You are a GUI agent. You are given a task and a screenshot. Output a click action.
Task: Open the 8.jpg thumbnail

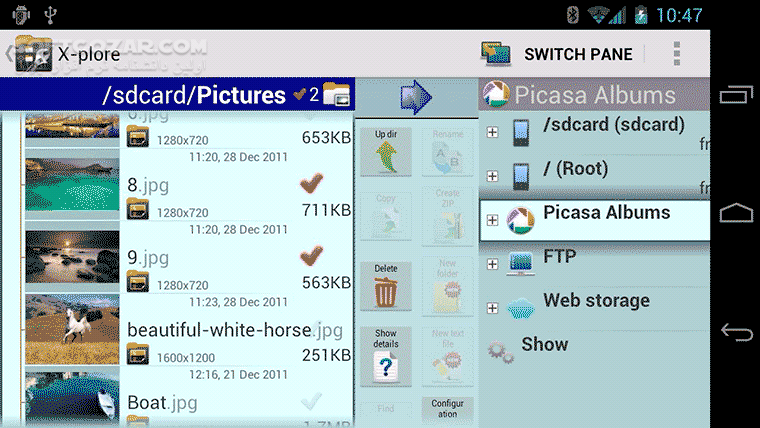click(72, 184)
